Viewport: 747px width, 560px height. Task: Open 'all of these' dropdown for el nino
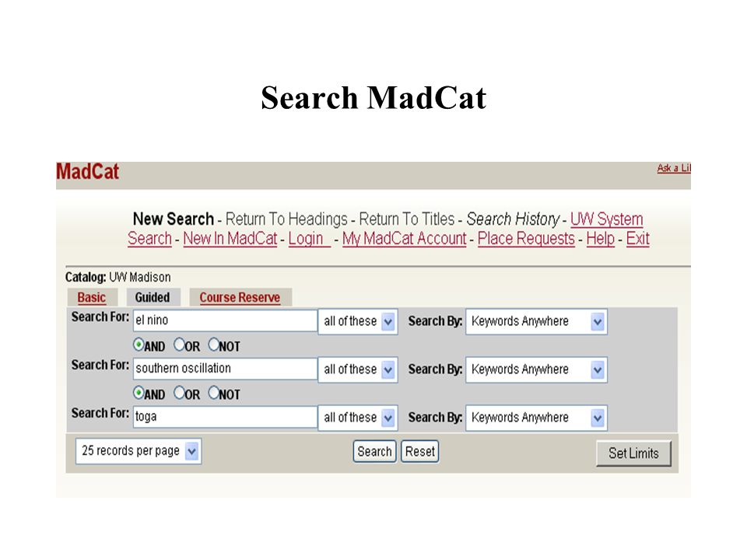click(358, 321)
